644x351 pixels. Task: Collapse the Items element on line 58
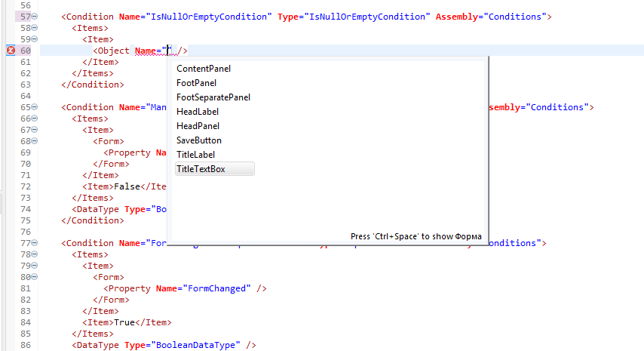click(x=35, y=28)
